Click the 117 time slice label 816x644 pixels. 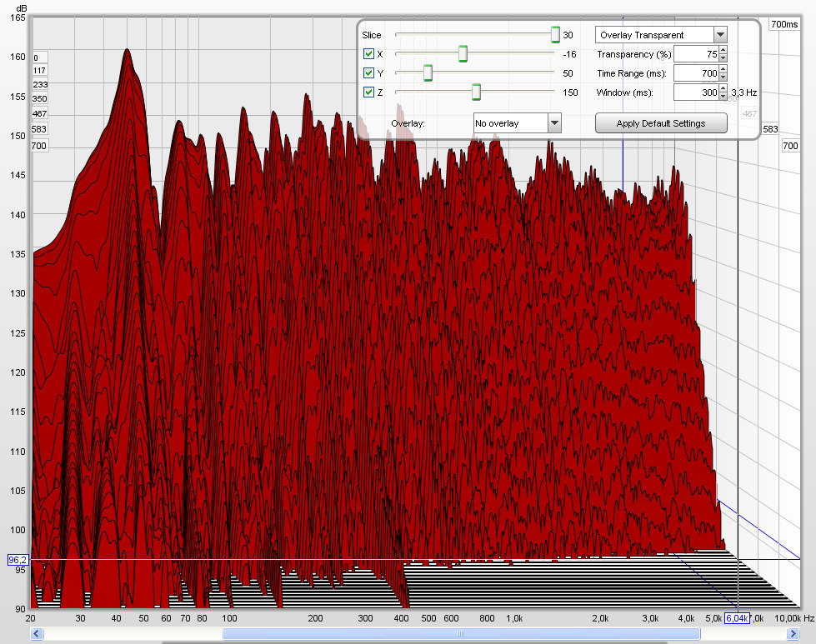click(x=39, y=70)
